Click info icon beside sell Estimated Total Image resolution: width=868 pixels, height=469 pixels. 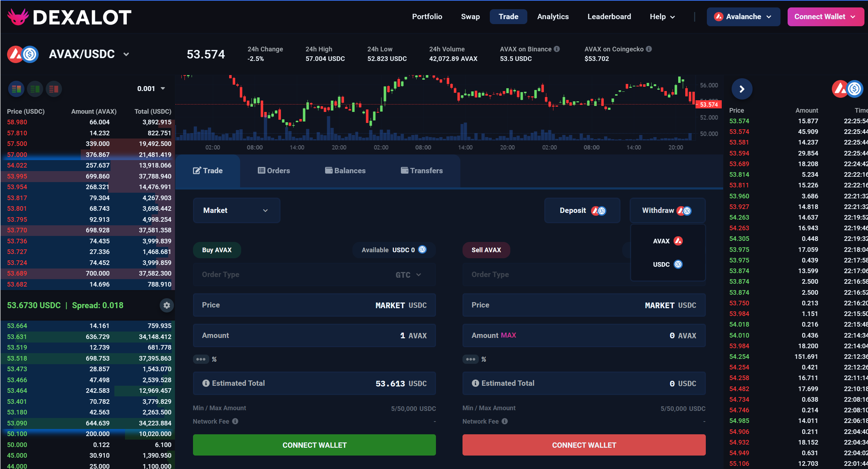(x=475, y=383)
